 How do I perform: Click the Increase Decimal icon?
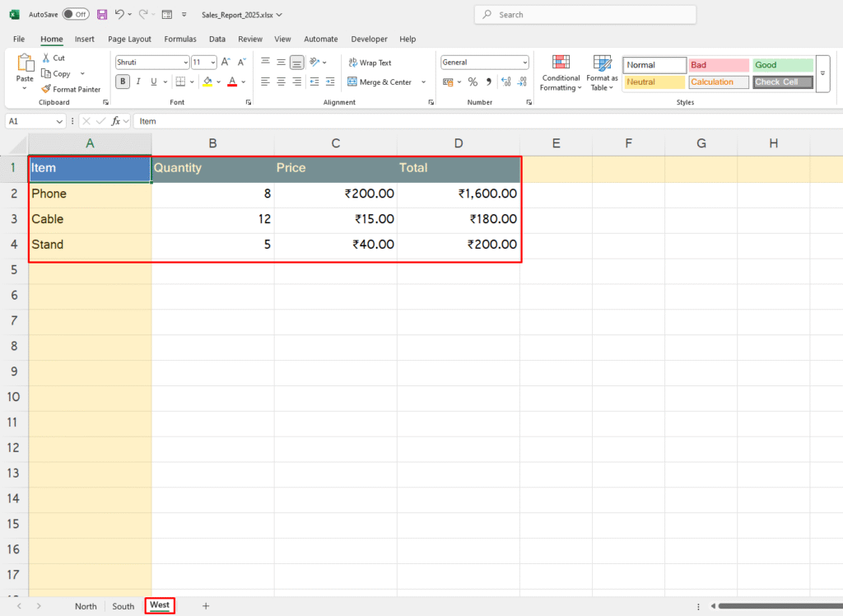tap(505, 82)
